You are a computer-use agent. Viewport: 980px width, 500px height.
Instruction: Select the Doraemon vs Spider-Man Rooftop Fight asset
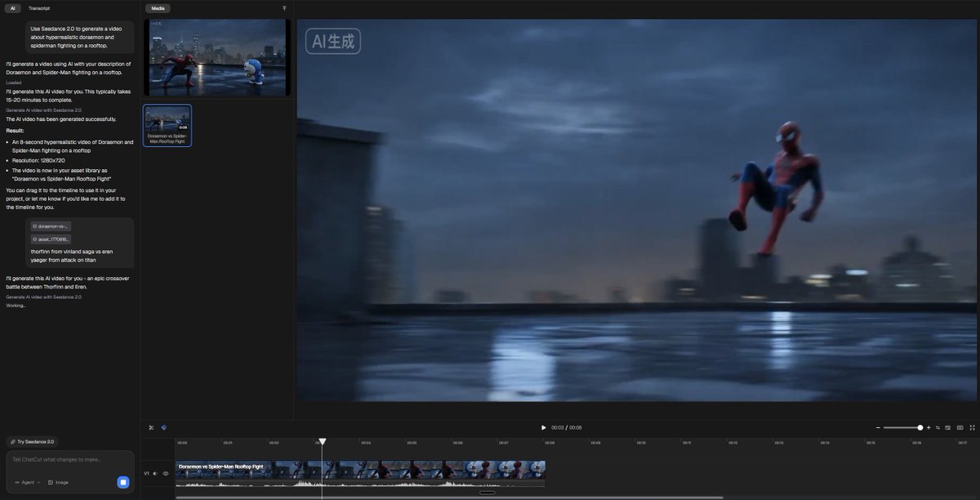pyautogui.click(x=167, y=125)
